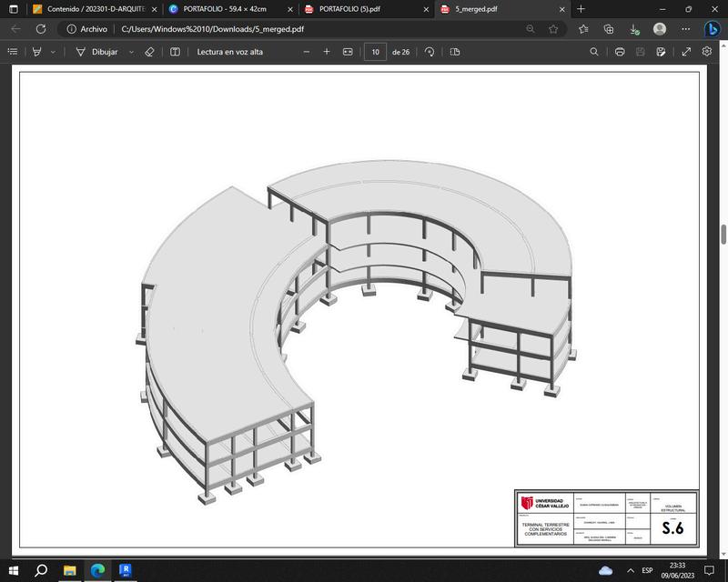
Task: Toggle the Dibujar drawing mode
Action: (x=97, y=52)
